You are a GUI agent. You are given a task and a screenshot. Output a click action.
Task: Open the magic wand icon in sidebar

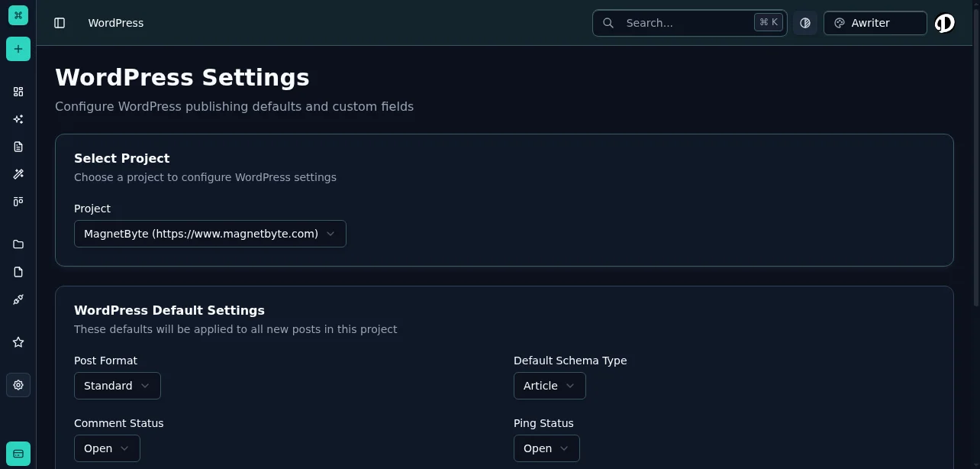point(18,174)
